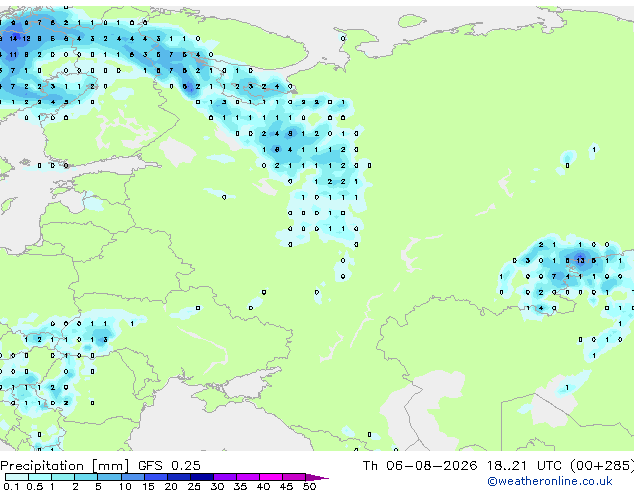Click the 5–10 mm legend color swatch
This screenshot has width=634, height=490.
[x=109, y=477]
